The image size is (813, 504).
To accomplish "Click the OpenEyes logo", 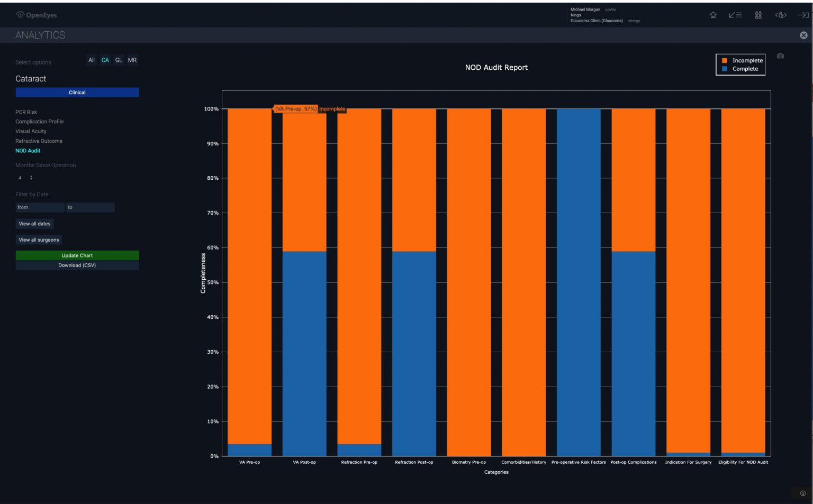I will pyautogui.click(x=37, y=15).
